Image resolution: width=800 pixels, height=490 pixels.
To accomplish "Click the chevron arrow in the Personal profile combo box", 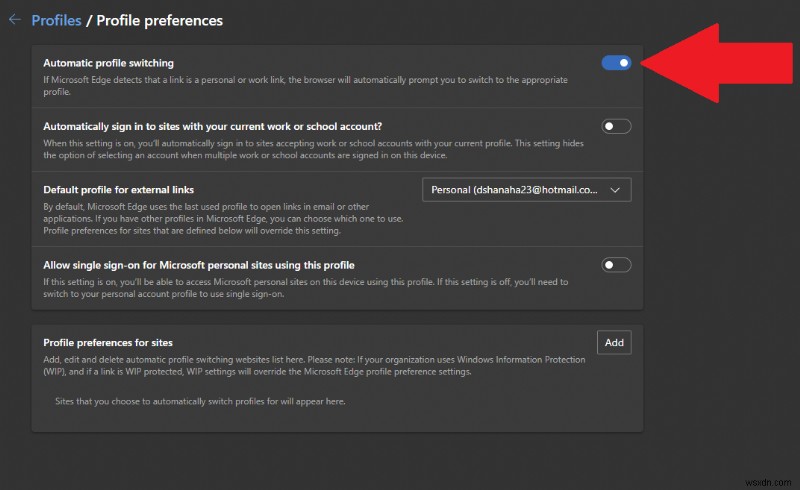I will point(615,189).
